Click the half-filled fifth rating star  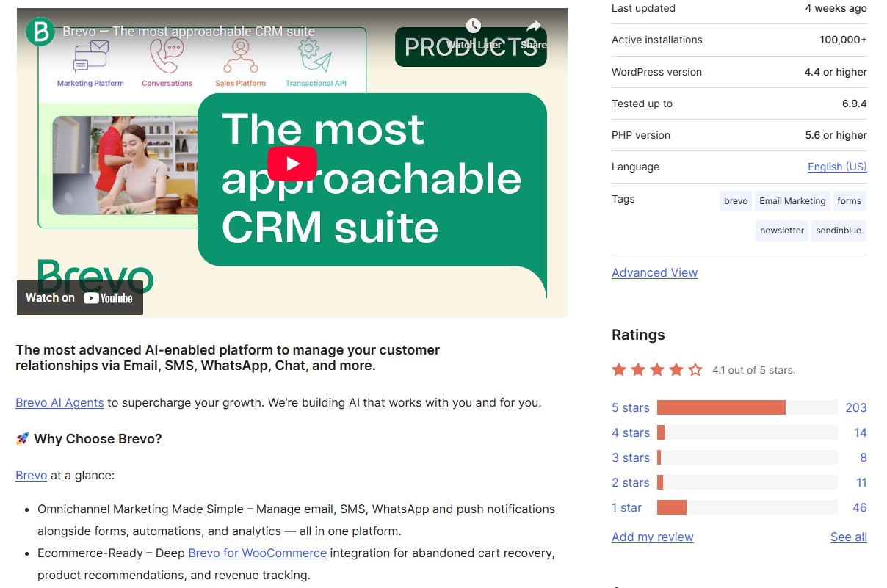(695, 370)
